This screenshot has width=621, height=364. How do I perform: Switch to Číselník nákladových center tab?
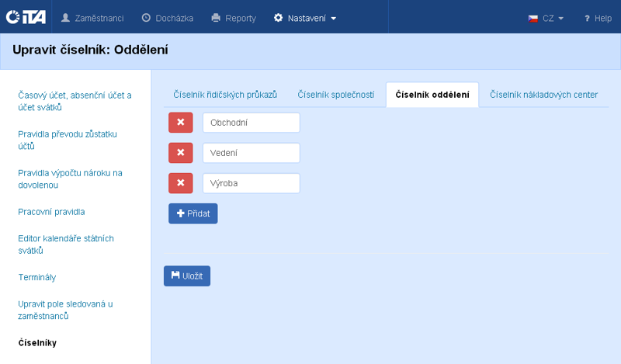544,95
